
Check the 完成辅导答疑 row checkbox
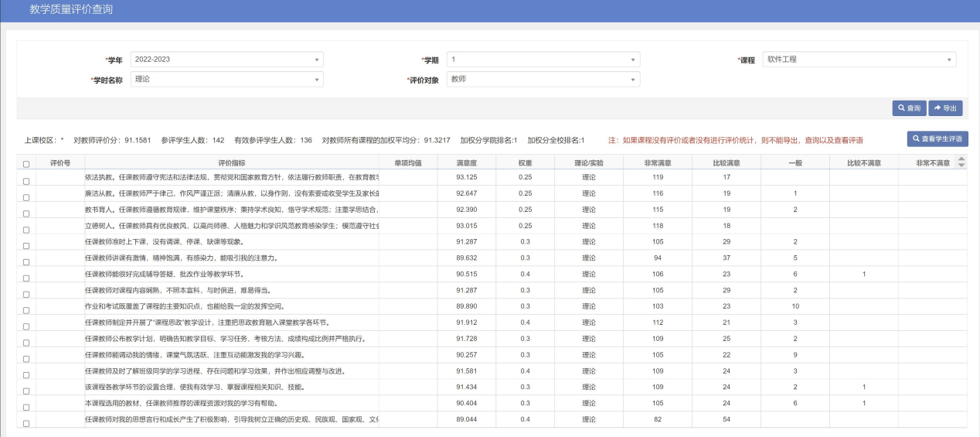point(26,278)
